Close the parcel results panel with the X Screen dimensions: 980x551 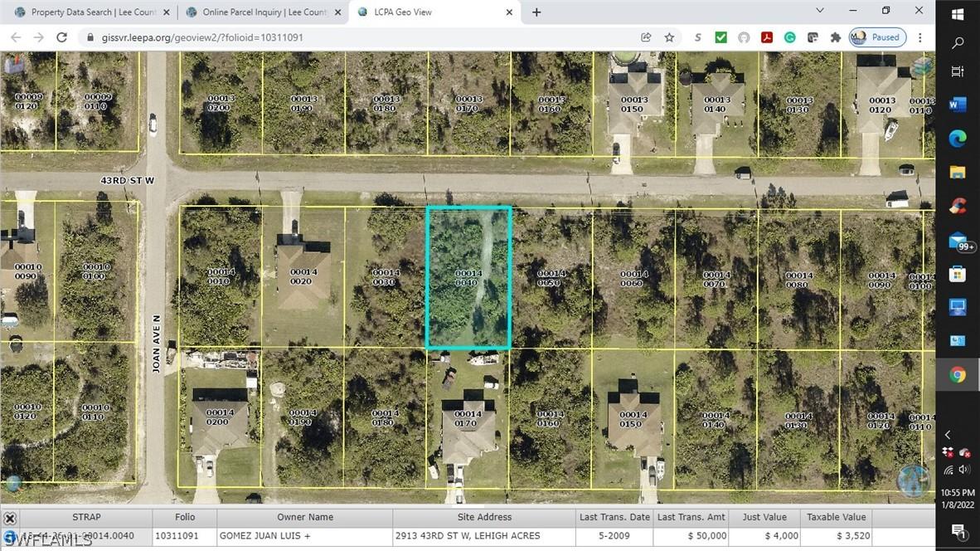click(11, 516)
